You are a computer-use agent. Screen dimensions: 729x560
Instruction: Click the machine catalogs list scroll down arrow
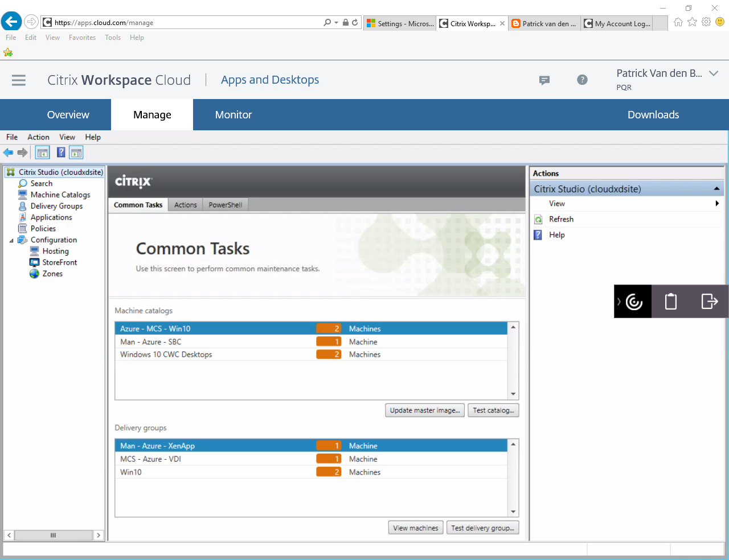[x=513, y=394]
